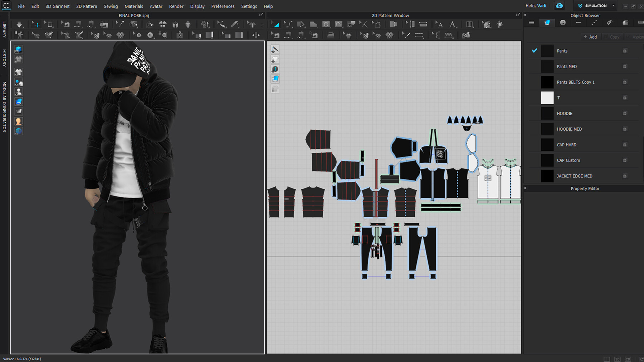Screen dimensions: 644x362
Task: Open the Library side panel
Action: (x=4, y=29)
